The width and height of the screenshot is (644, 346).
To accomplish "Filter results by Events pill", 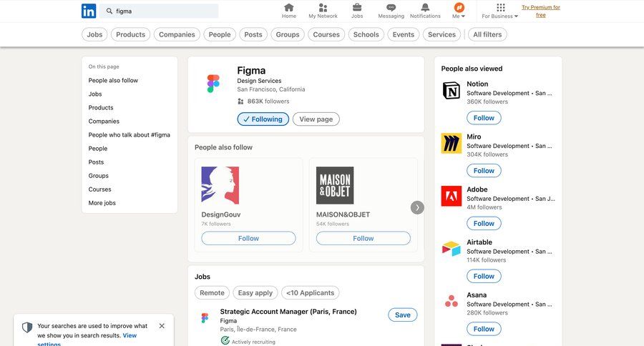I will (x=404, y=34).
